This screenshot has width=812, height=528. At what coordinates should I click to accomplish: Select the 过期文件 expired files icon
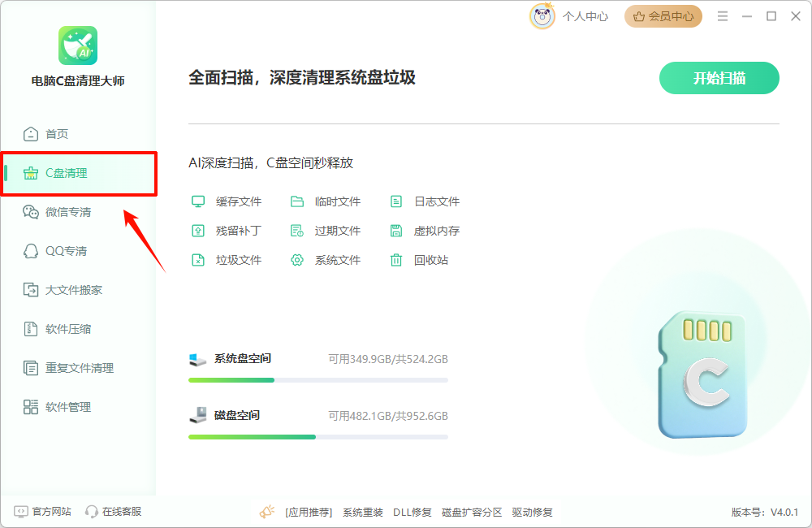pos(295,230)
